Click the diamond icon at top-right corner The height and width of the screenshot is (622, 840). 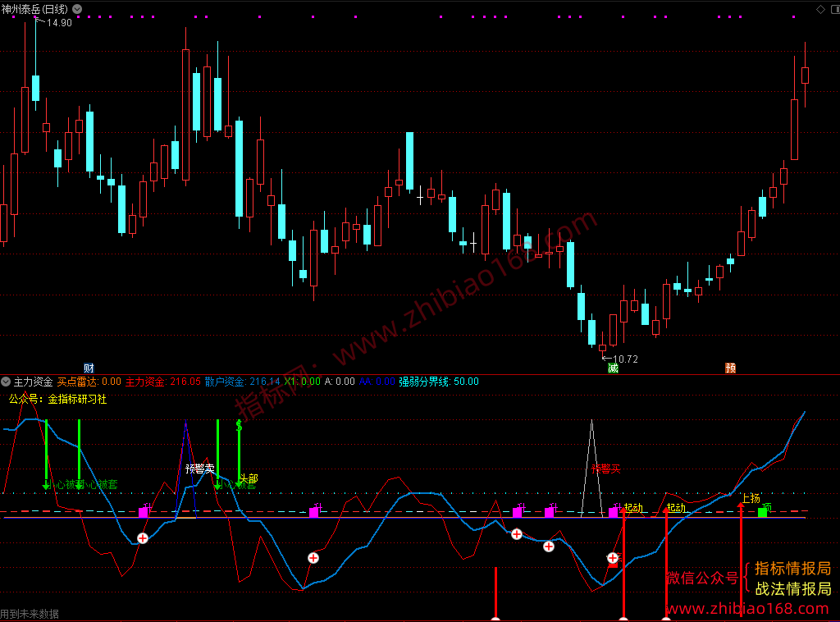[x=820, y=9]
